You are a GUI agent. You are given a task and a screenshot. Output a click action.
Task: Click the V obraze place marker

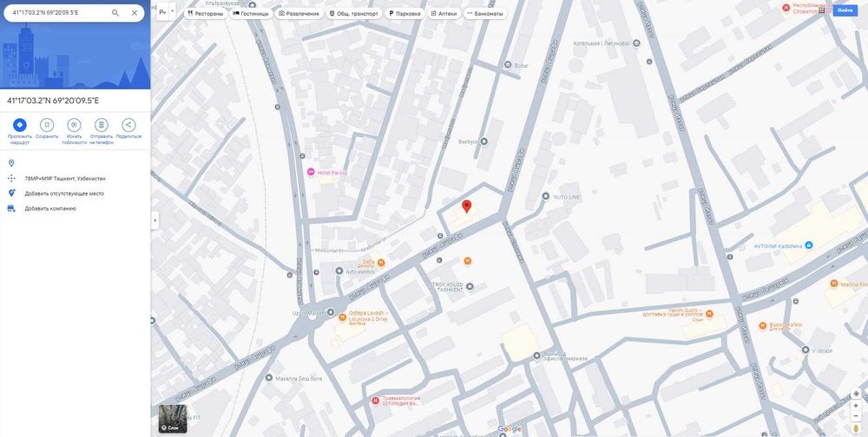[806, 350]
